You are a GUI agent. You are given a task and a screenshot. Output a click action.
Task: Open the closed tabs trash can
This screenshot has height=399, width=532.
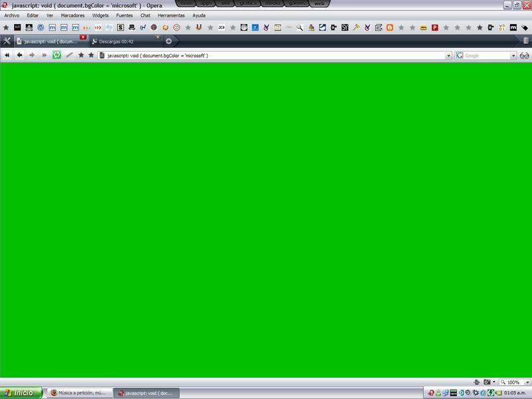[x=525, y=41]
